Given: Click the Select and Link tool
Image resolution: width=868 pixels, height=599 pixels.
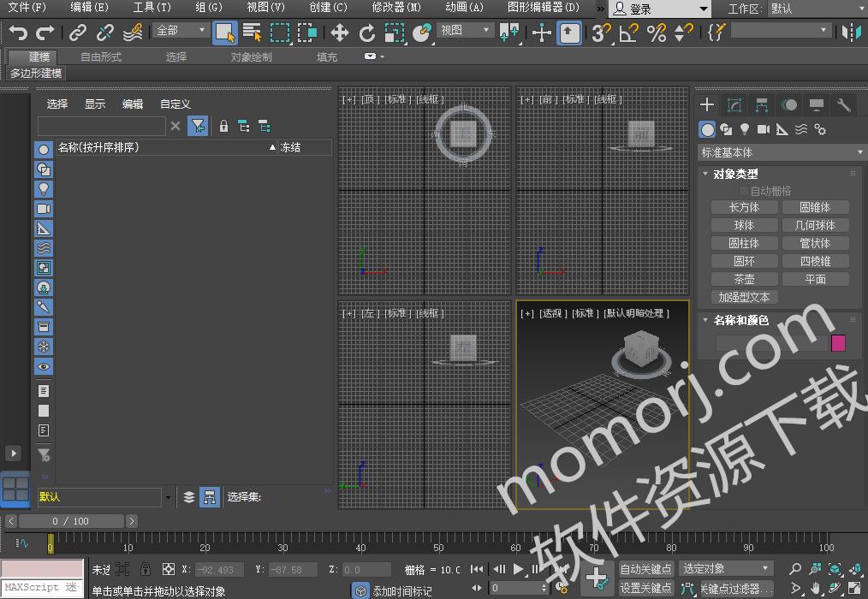Looking at the screenshot, I should [x=78, y=33].
